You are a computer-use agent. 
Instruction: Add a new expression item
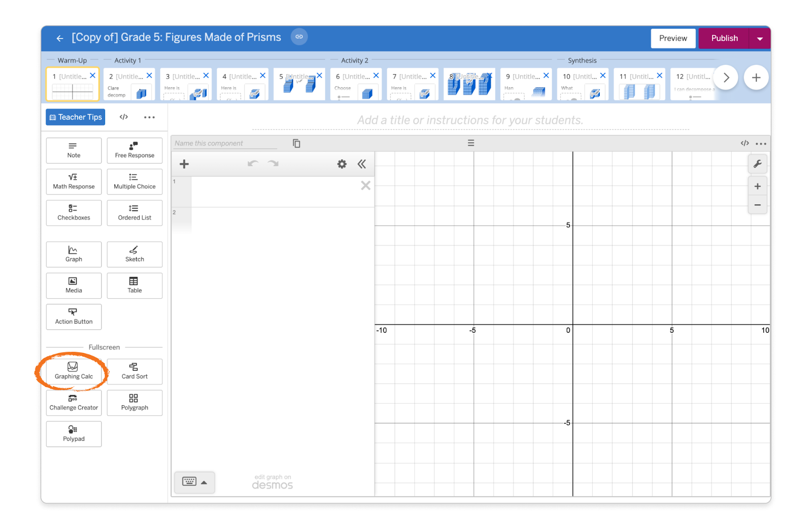point(184,164)
